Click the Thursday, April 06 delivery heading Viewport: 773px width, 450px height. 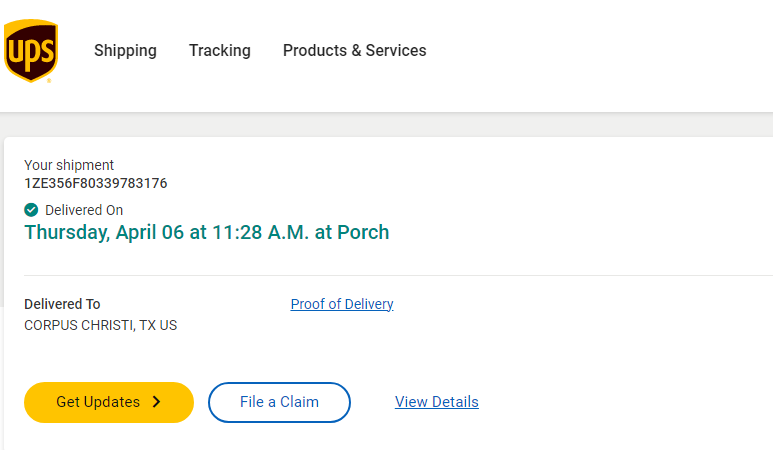206,233
